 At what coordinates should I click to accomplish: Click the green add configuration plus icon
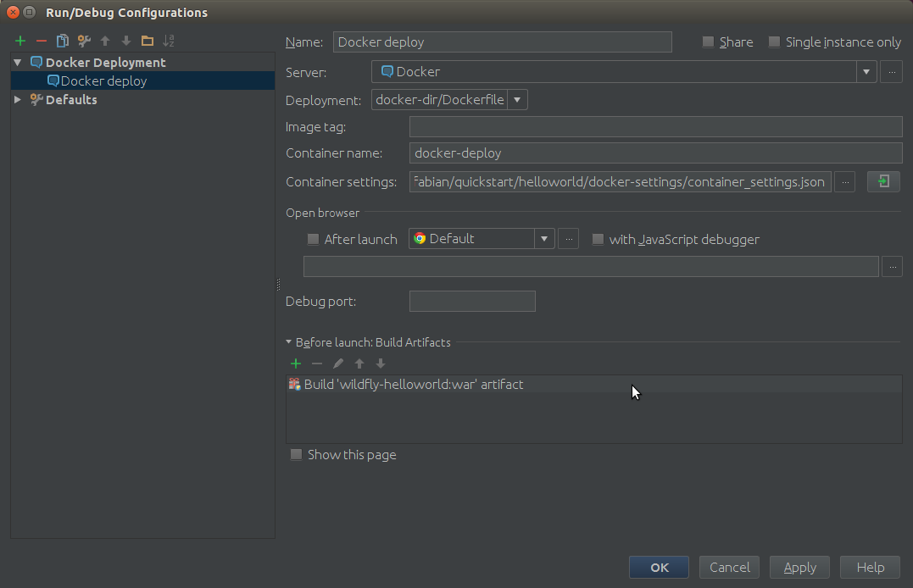point(20,41)
